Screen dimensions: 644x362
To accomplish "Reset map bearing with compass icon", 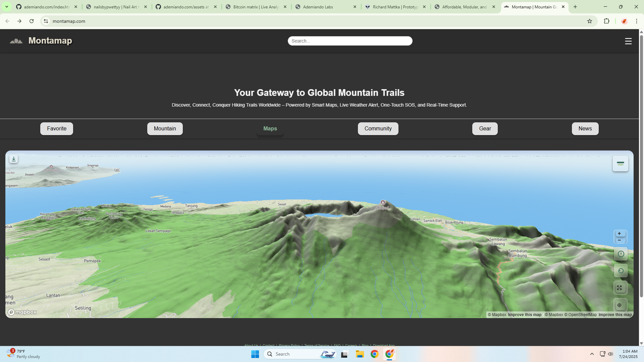I will pos(621,254).
